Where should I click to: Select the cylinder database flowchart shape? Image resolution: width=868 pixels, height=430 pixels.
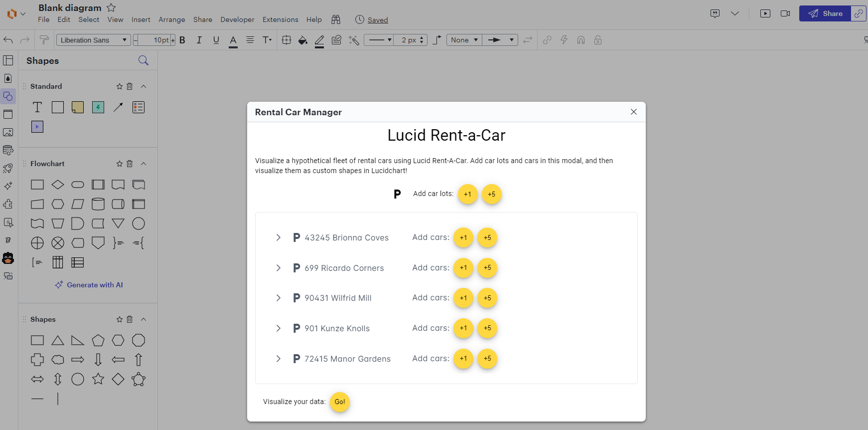(98, 204)
